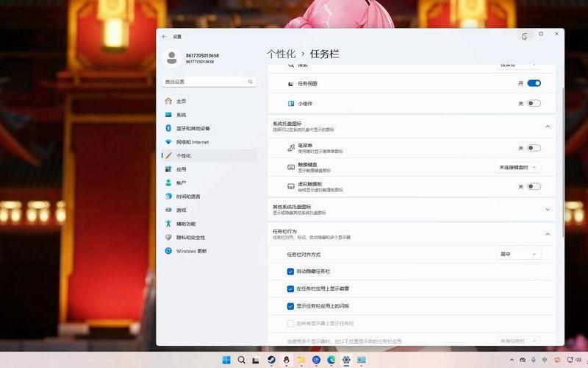Click the cloud icon in system tray
This screenshot has width=588, height=368.
(523, 360)
